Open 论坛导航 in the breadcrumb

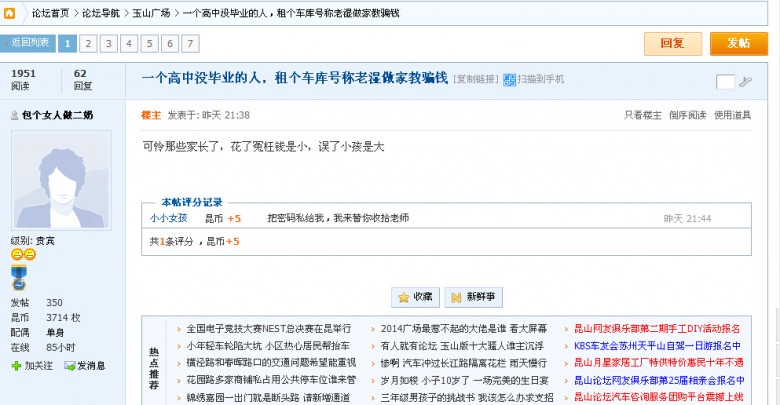tap(100, 12)
